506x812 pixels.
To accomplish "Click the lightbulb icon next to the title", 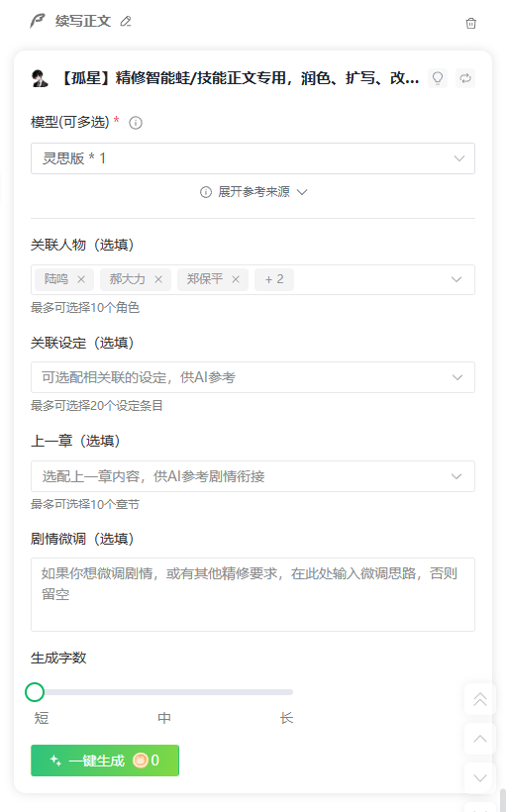I will pos(438,78).
